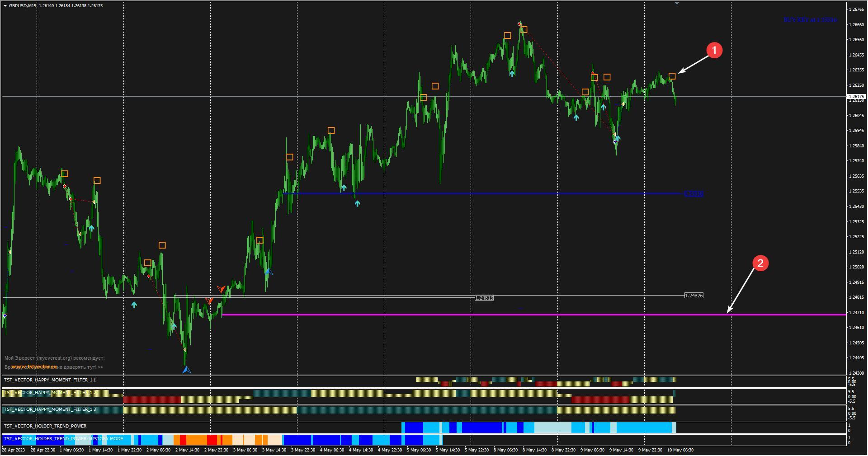
Task: Click the magenta horizontal level line
Action: tap(533, 315)
